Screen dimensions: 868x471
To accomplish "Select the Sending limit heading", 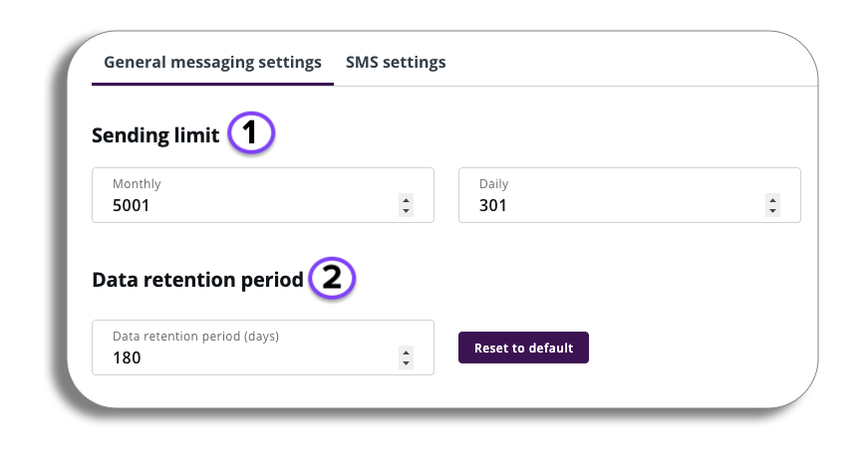I will click(x=155, y=136).
